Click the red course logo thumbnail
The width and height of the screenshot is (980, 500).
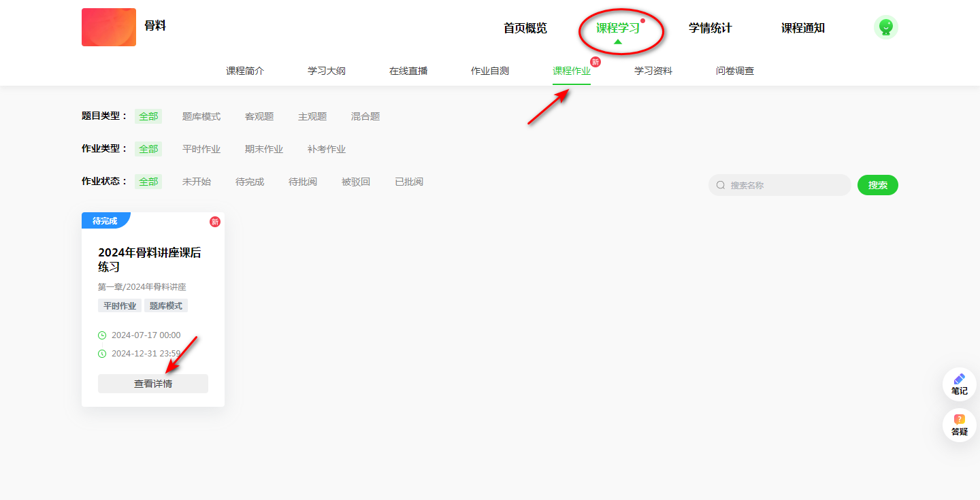click(x=109, y=27)
